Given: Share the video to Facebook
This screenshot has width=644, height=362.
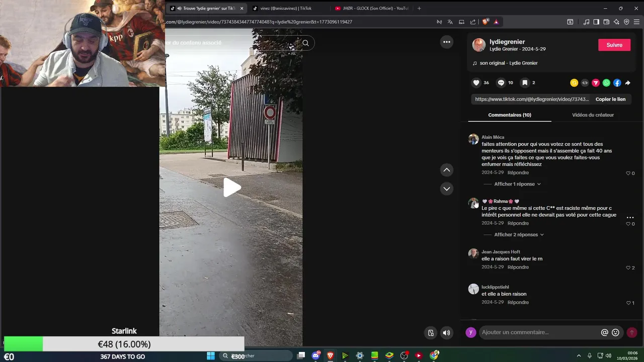Looking at the screenshot, I should tap(617, 83).
